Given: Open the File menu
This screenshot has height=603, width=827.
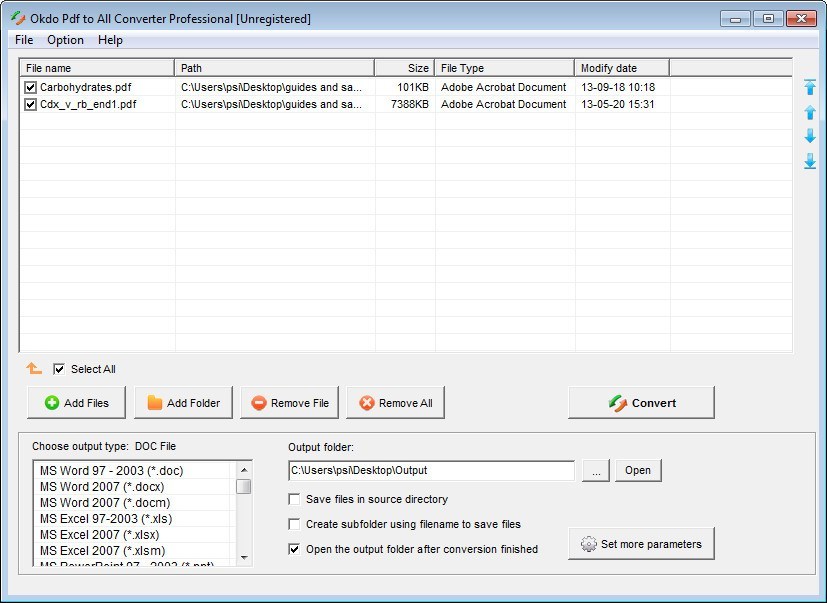Looking at the screenshot, I should click(x=24, y=40).
